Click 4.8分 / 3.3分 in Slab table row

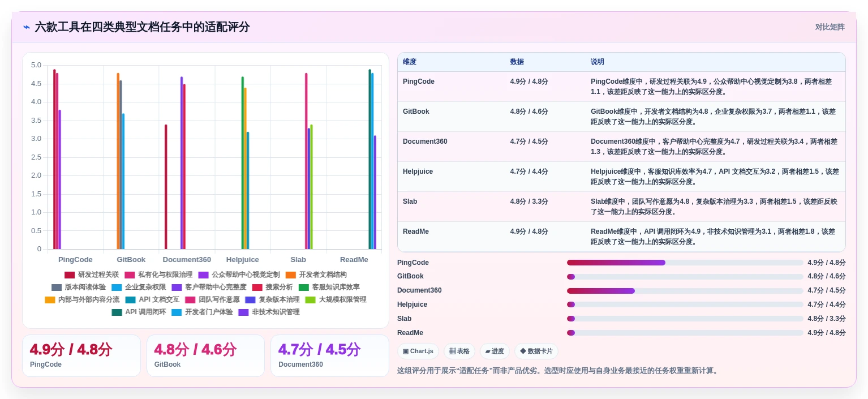(x=529, y=201)
